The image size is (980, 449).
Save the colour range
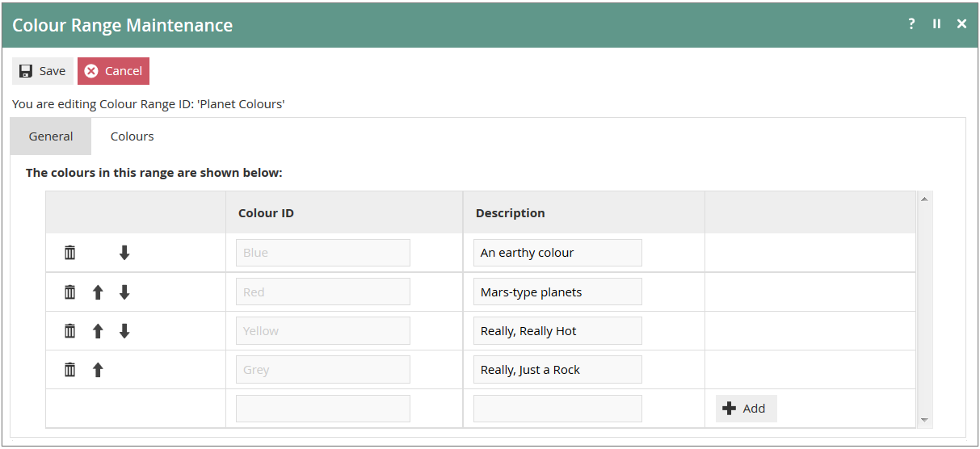(43, 71)
